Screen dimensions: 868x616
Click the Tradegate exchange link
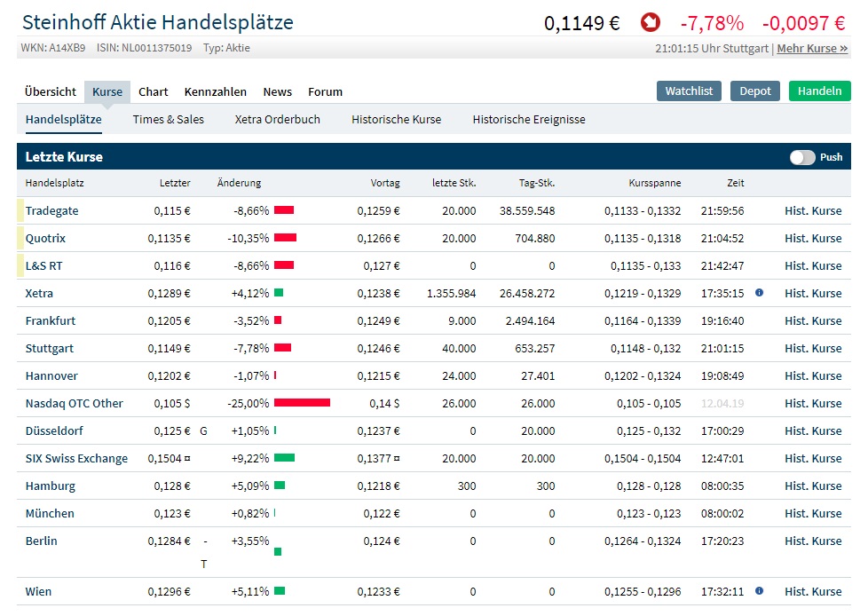click(x=53, y=210)
